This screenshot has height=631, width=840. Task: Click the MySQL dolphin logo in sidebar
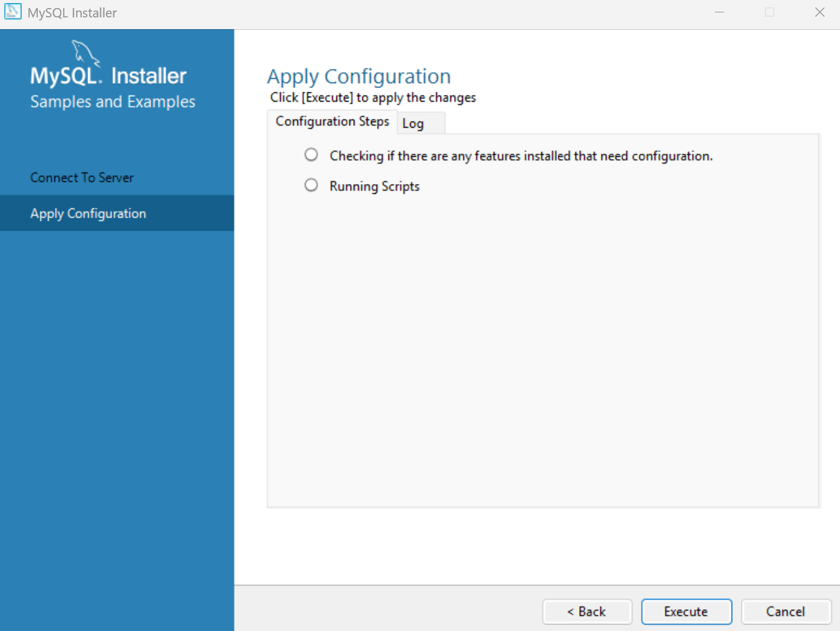[85, 52]
